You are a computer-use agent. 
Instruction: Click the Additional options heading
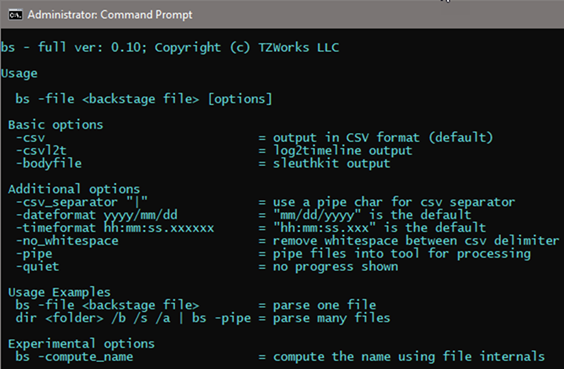click(74, 189)
